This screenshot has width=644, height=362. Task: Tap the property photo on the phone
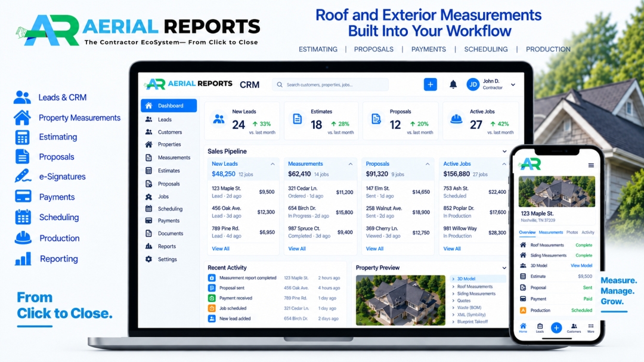point(556,191)
